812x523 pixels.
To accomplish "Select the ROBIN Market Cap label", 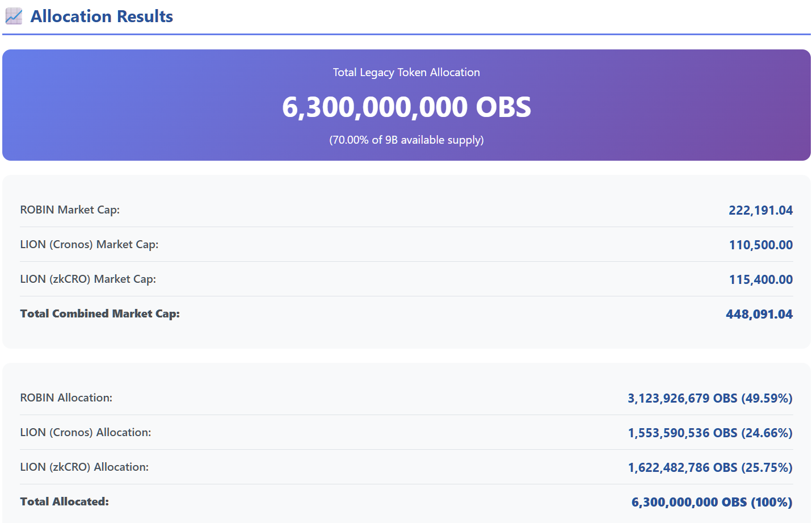I will click(x=70, y=210).
